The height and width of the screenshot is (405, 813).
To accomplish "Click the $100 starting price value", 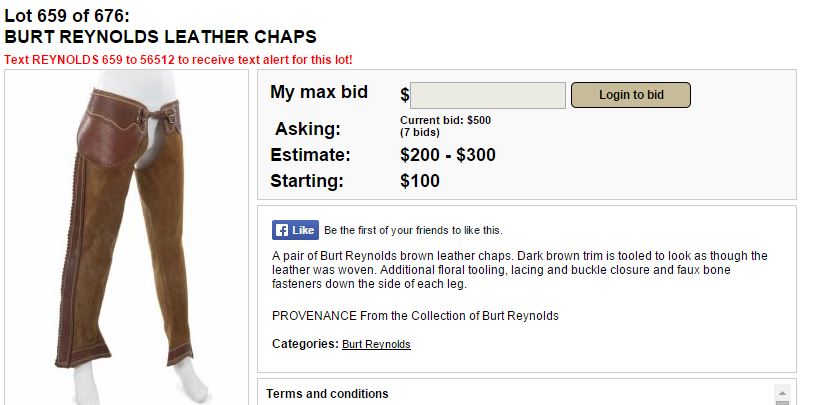I will 419,181.
